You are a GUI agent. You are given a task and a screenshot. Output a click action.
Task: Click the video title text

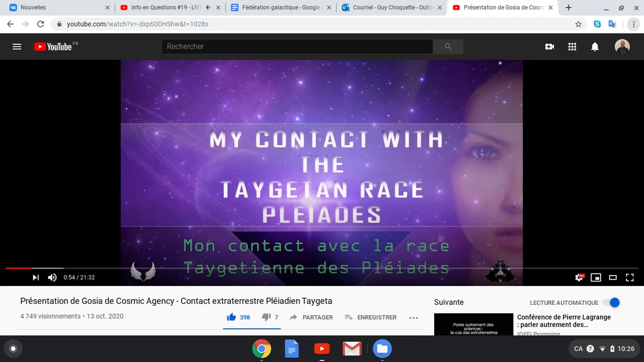(x=176, y=301)
